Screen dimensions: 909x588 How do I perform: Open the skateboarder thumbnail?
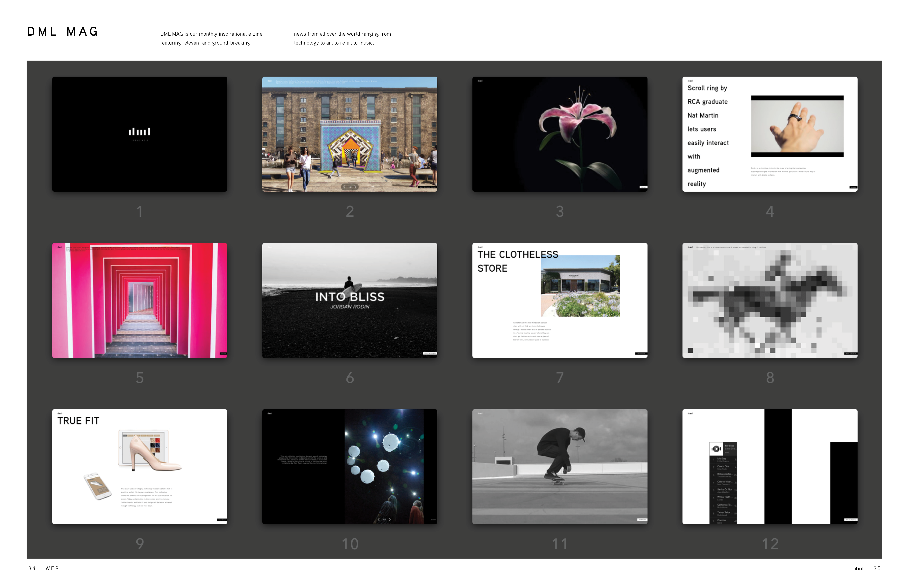tap(560, 466)
